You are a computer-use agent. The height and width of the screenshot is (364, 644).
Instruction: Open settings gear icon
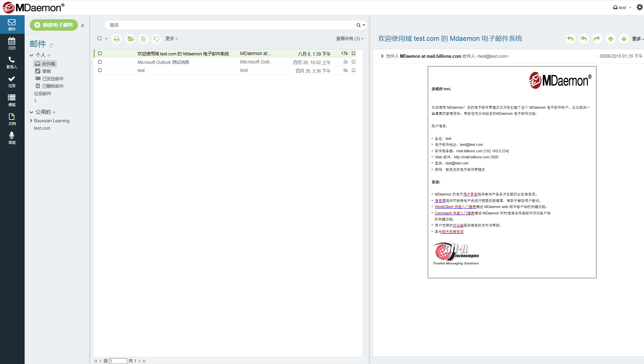[x=639, y=7]
